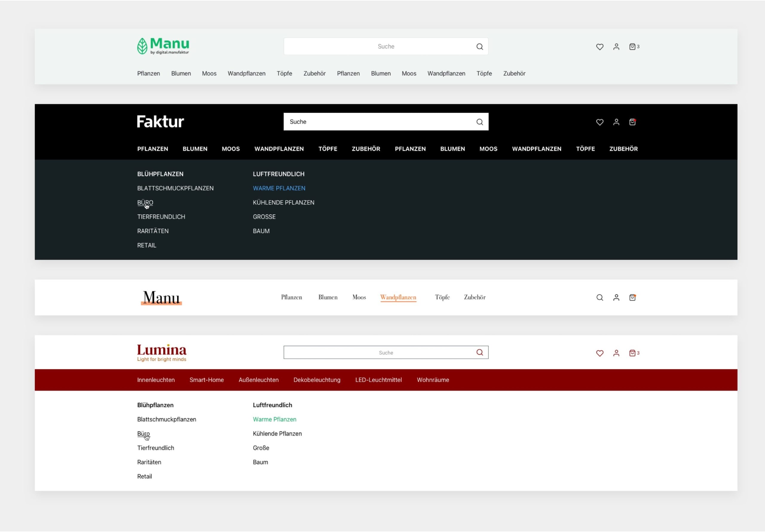765x532 pixels.
Task: Open the cart icon with badge 3 in green Manu header
Action: coord(633,47)
